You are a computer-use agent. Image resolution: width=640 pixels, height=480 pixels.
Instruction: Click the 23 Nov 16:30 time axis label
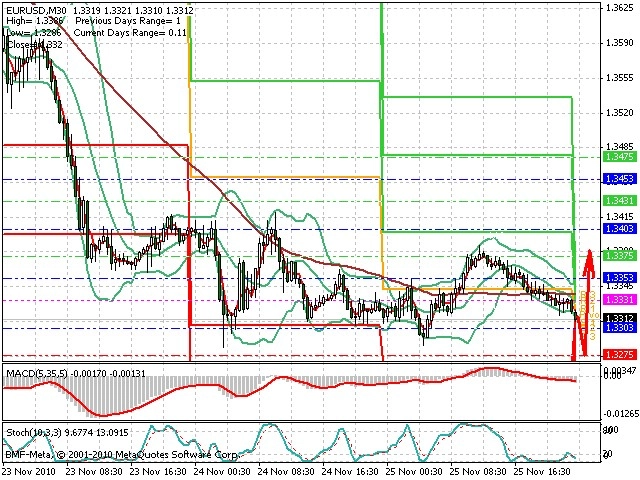tap(158, 471)
